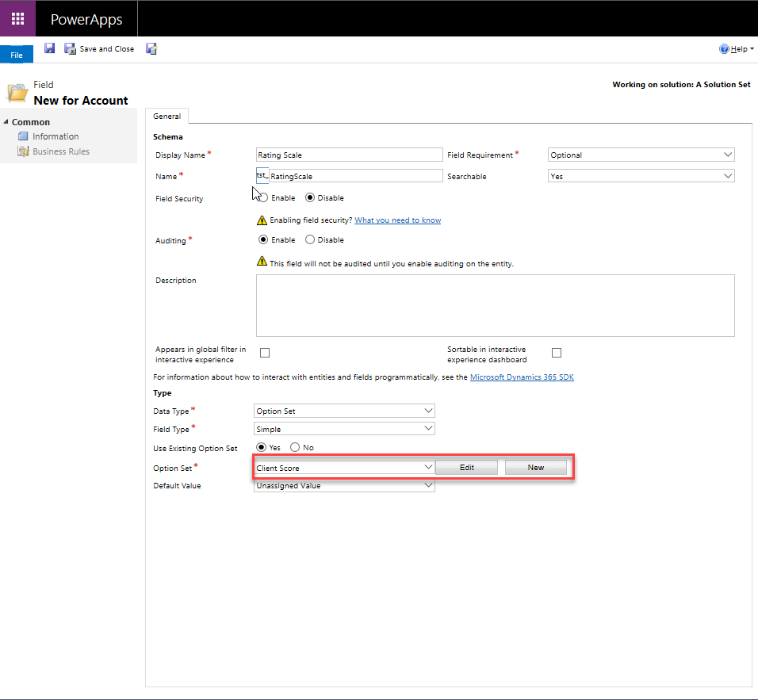This screenshot has height=700, width=758.
Task: Click the Field folder icon in header
Action: [x=17, y=93]
